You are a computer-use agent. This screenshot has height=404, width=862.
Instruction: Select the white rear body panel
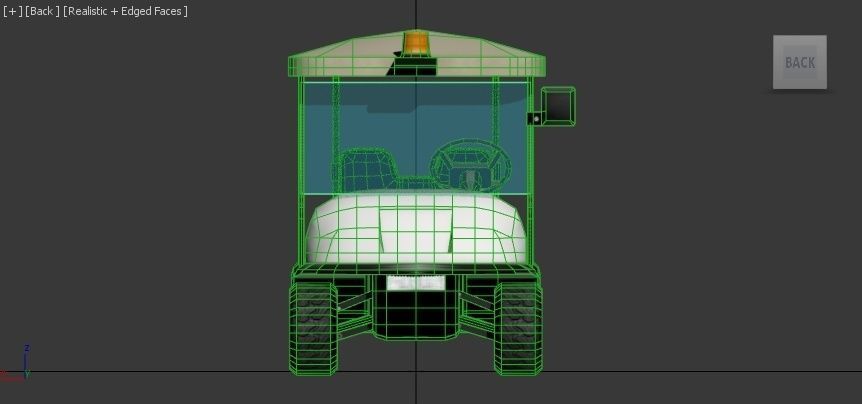click(x=416, y=229)
